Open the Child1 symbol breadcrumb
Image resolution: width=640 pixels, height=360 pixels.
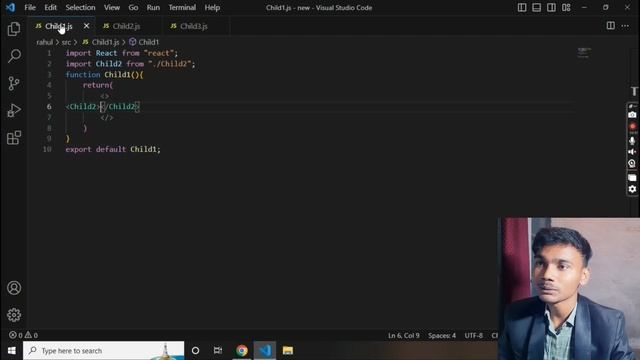tap(144, 42)
